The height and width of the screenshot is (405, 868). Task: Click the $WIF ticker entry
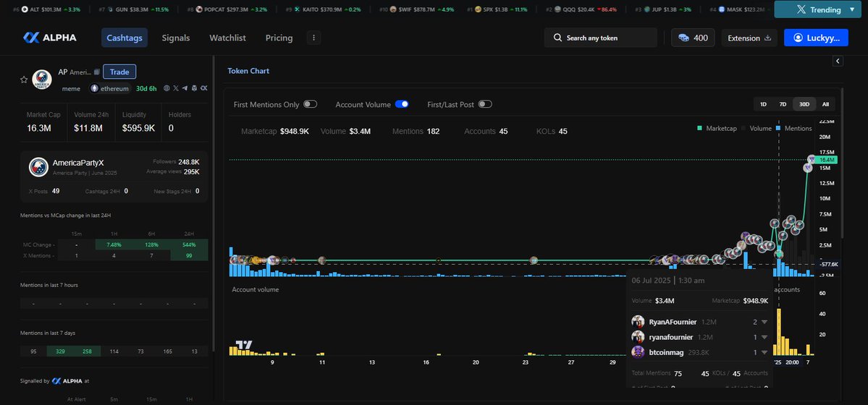coord(416,9)
